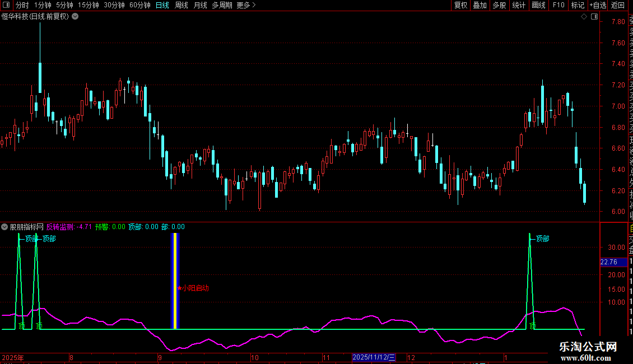This screenshot has width=633, height=364.
Task: Click the ★小阳启动 signal label
Action: coord(193,288)
